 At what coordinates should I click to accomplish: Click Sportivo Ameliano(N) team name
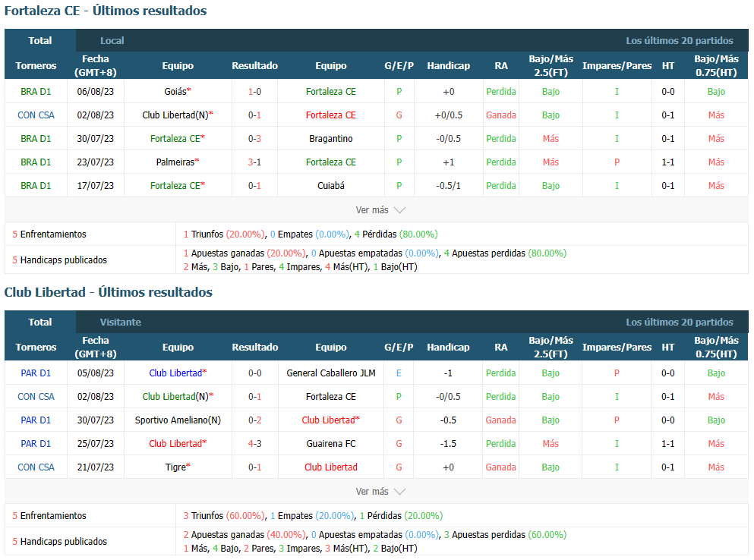[178, 420]
